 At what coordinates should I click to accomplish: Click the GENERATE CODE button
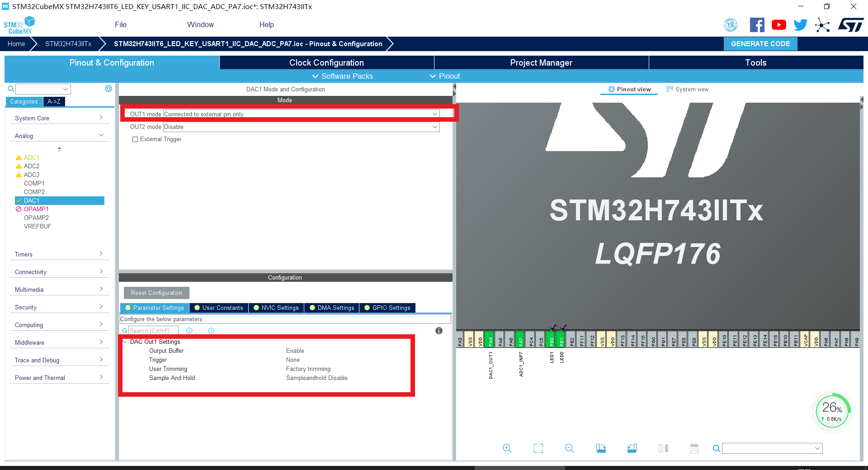coord(760,43)
